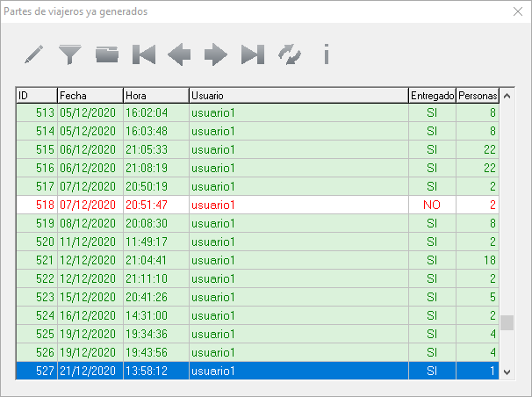Click the Entregado column header
Screen dimensions: 532x397
[432, 95]
